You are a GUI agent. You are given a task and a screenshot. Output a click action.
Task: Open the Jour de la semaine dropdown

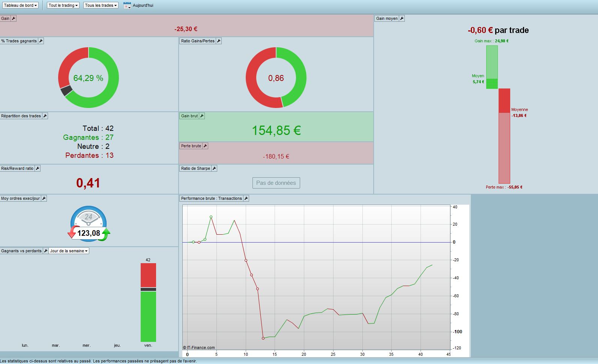point(69,251)
